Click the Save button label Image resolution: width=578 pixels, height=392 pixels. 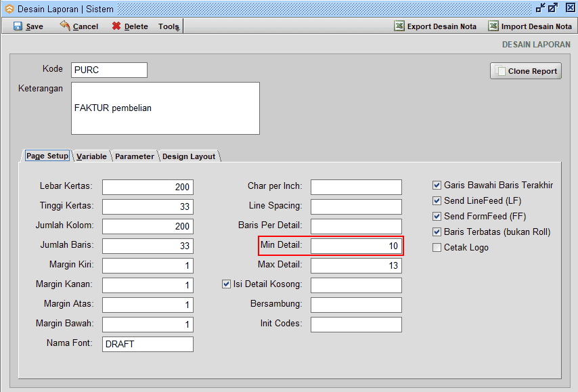click(35, 26)
